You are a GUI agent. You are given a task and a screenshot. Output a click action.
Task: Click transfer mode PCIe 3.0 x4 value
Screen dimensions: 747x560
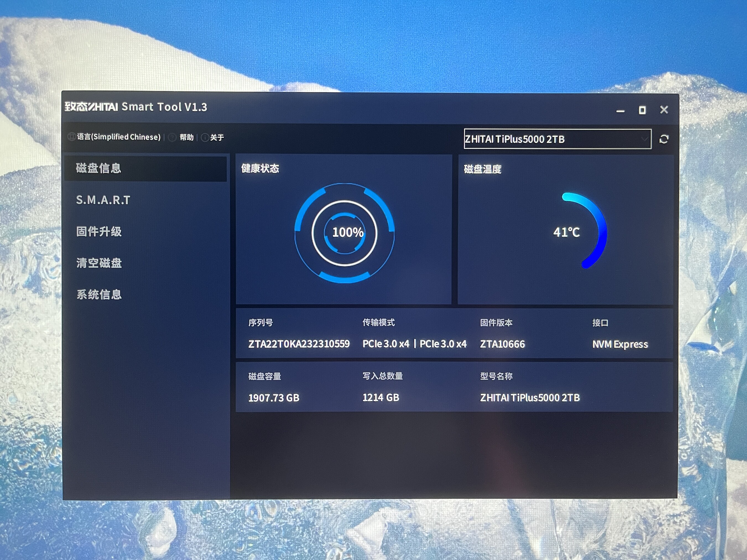[414, 344]
